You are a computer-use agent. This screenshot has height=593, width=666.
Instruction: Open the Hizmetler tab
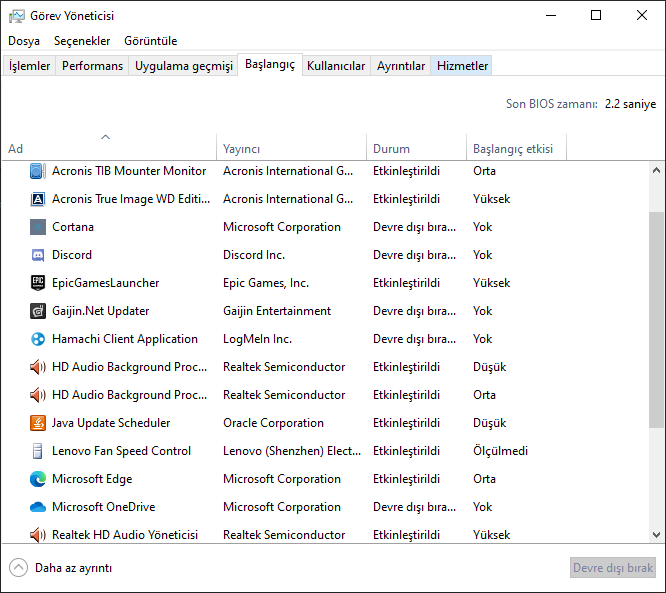pyautogui.click(x=462, y=66)
